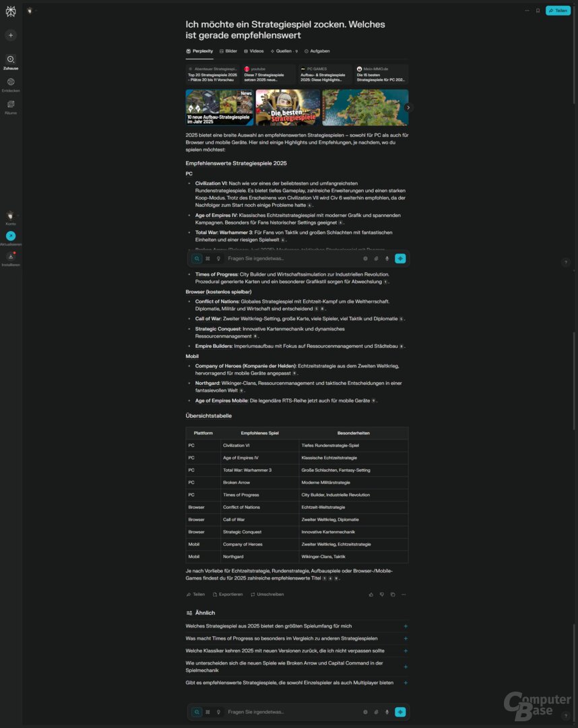Screen dimensions: 578x728
Task: Add the question "Welche Klassiker kehren 2025" via plus
Action: coord(406,651)
